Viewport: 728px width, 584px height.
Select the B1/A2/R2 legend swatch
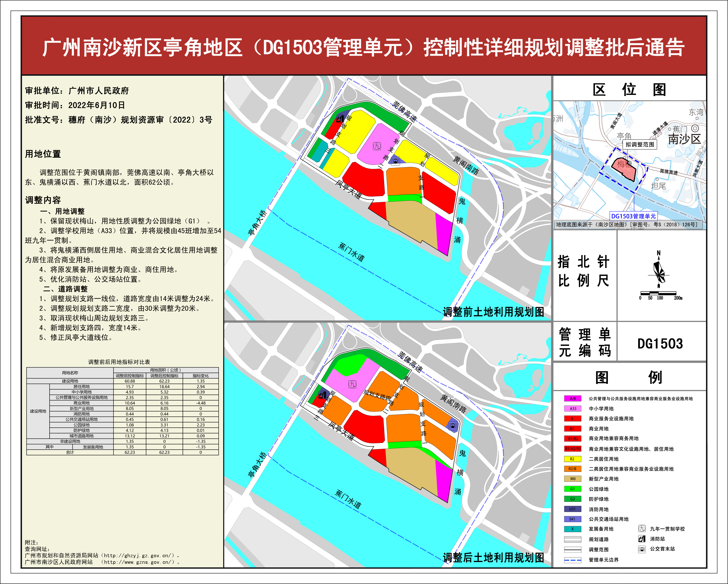pos(573,449)
